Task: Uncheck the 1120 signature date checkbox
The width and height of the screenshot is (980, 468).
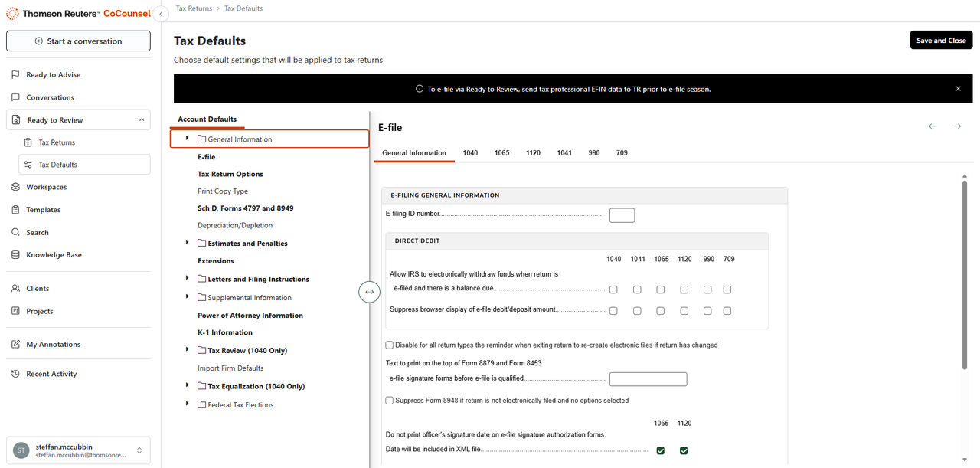Action: coord(684,450)
